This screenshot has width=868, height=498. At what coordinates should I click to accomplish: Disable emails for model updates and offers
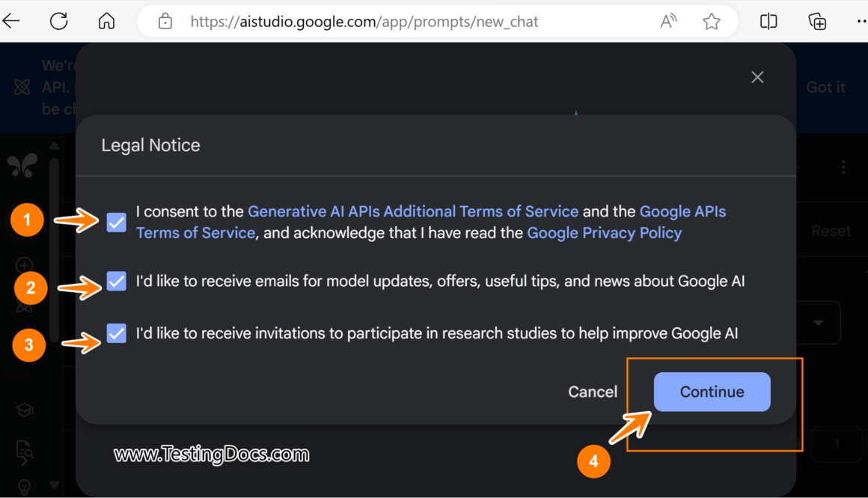(116, 282)
